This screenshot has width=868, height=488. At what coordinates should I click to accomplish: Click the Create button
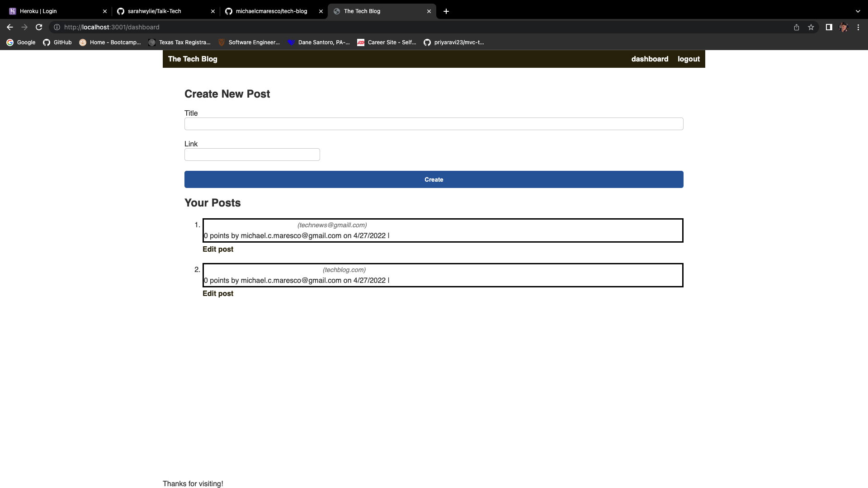pyautogui.click(x=434, y=179)
